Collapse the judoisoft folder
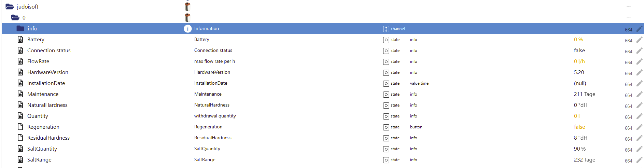This screenshot has width=644, height=168. [x=10, y=6]
